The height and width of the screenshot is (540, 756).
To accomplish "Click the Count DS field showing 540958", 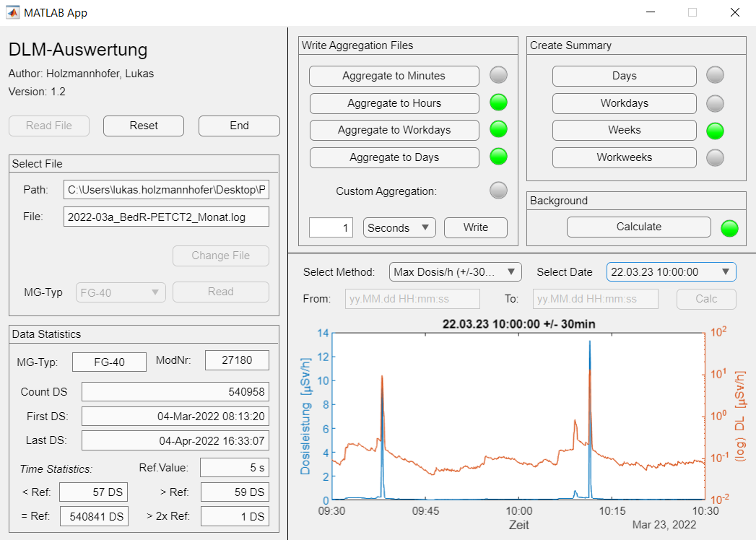I will [175, 392].
